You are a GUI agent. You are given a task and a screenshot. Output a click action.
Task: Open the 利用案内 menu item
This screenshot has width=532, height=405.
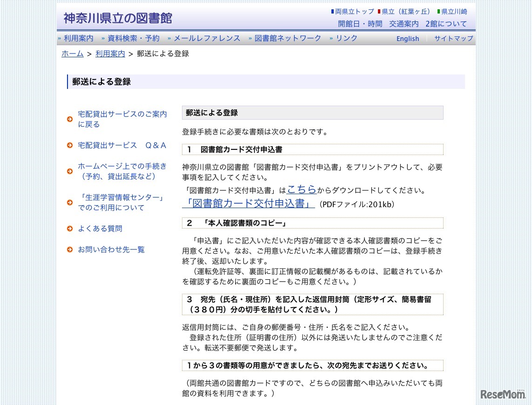pyautogui.click(x=78, y=38)
